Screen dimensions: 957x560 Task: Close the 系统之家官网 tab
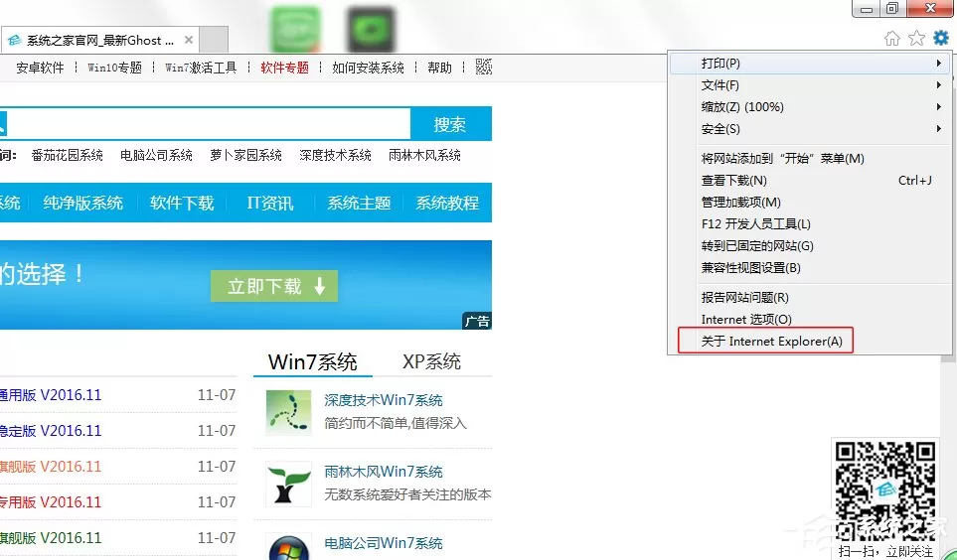coord(189,40)
